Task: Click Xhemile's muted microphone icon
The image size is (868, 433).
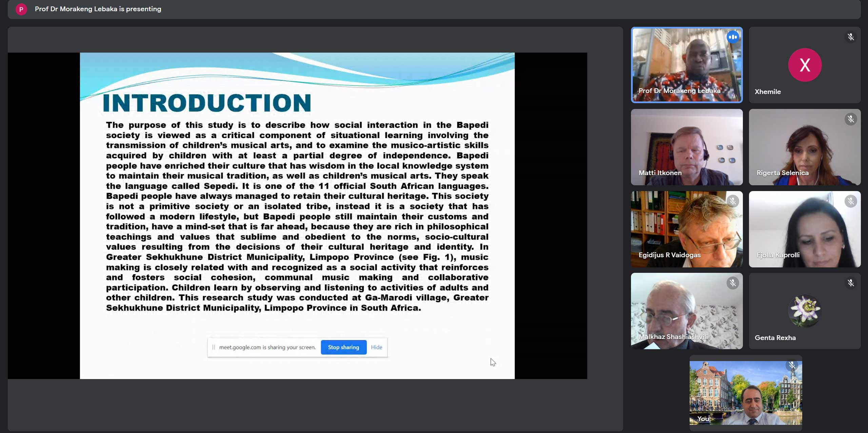Action: pyautogui.click(x=850, y=37)
